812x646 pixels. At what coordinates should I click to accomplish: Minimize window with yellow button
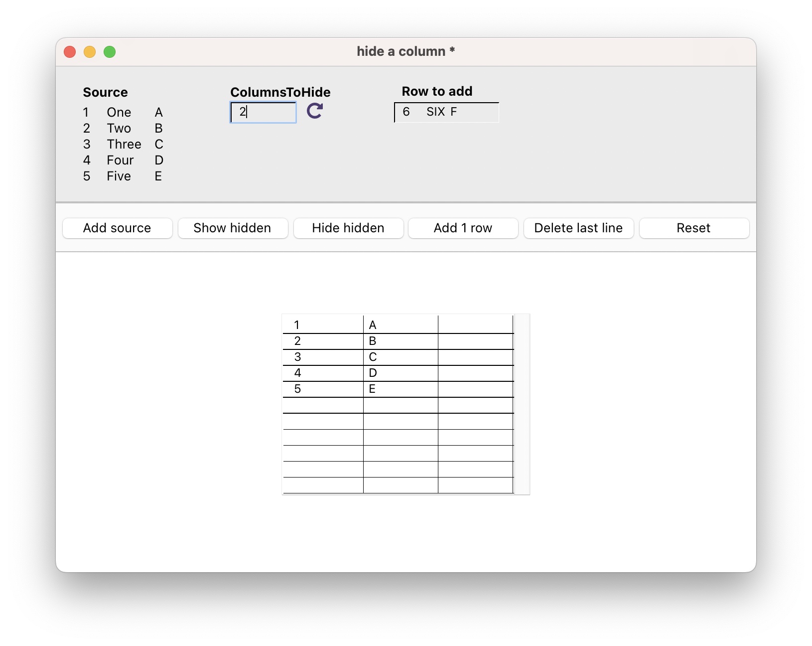click(x=90, y=52)
